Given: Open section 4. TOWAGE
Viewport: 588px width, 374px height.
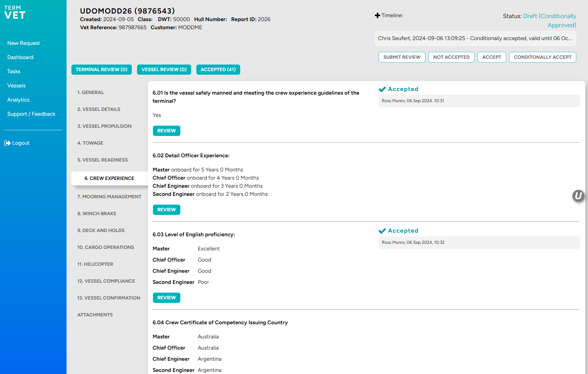Looking at the screenshot, I should [90, 143].
